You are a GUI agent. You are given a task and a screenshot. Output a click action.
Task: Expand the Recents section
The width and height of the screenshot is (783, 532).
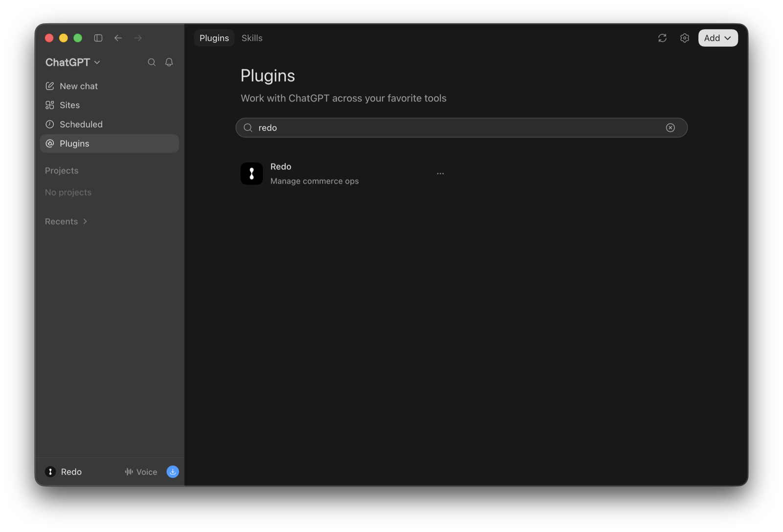point(67,222)
